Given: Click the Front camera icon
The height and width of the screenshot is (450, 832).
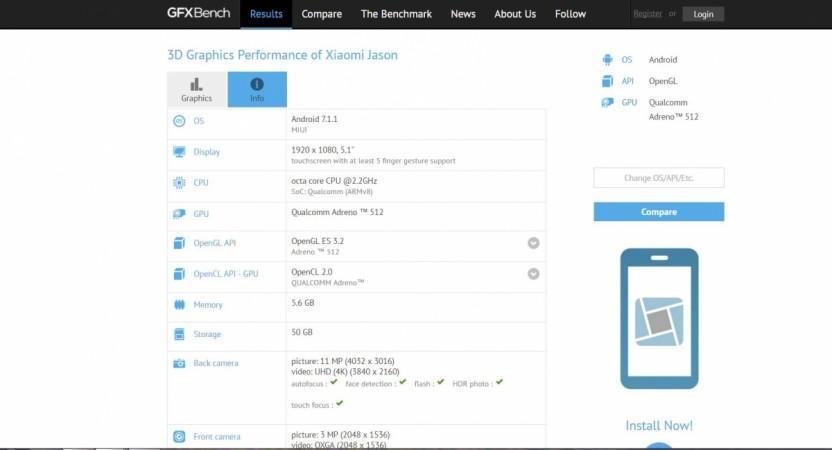Looking at the screenshot, I should (179, 437).
